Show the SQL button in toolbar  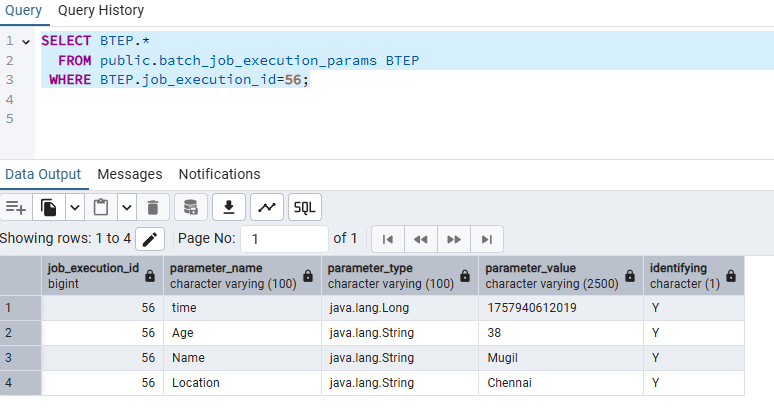[304, 207]
